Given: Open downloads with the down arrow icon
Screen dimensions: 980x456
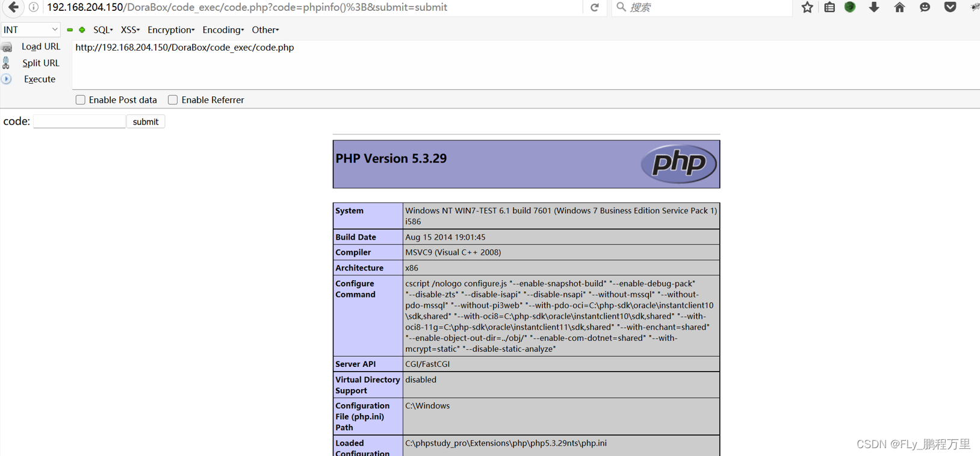Looking at the screenshot, I should [874, 7].
